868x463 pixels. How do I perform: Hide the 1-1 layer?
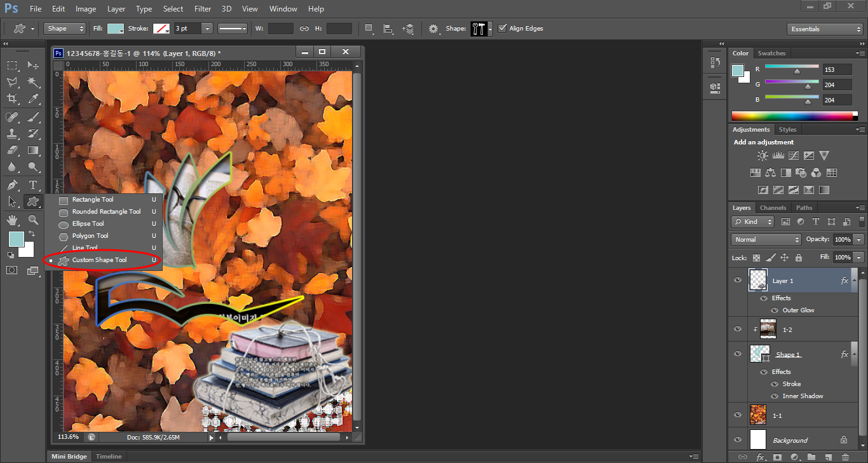(738, 415)
